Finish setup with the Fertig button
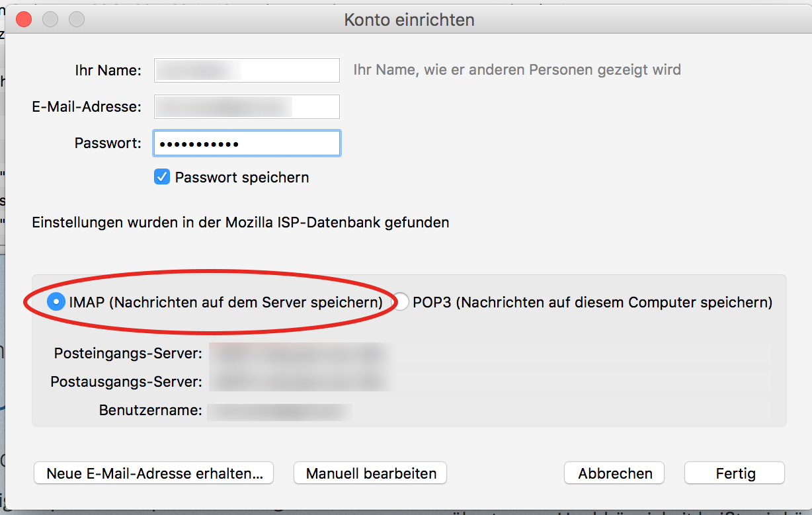Image resolution: width=812 pixels, height=515 pixels. click(x=735, y=473)
